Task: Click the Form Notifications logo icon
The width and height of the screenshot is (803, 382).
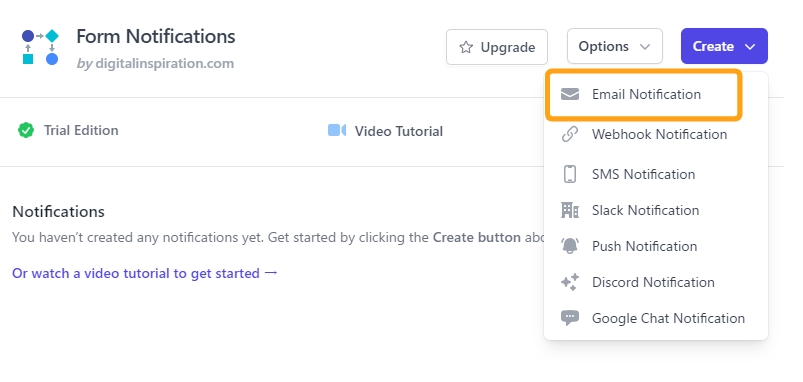Action: tap(40, 47)
